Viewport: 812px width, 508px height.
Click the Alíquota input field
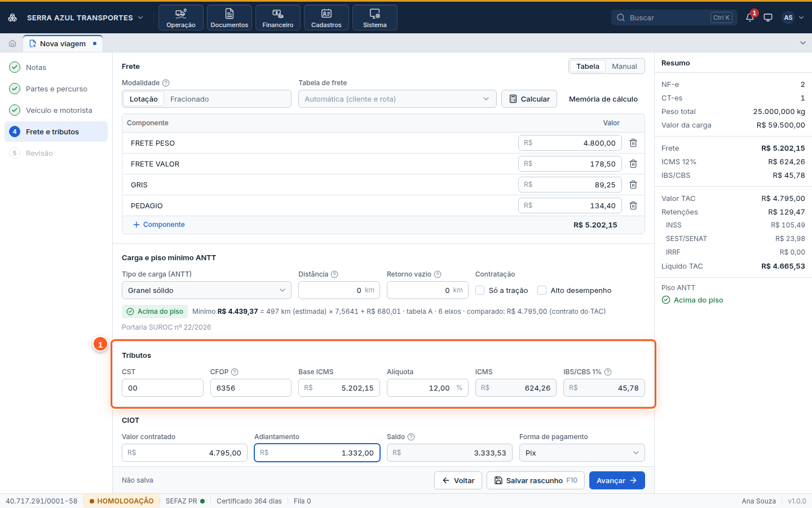[x=427, y=388]
